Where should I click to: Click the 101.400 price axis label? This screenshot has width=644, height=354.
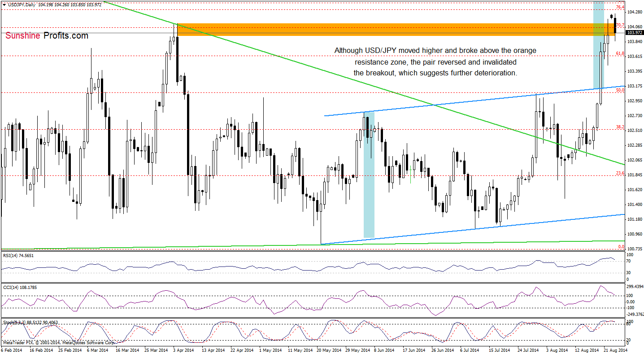coord(634,204)
